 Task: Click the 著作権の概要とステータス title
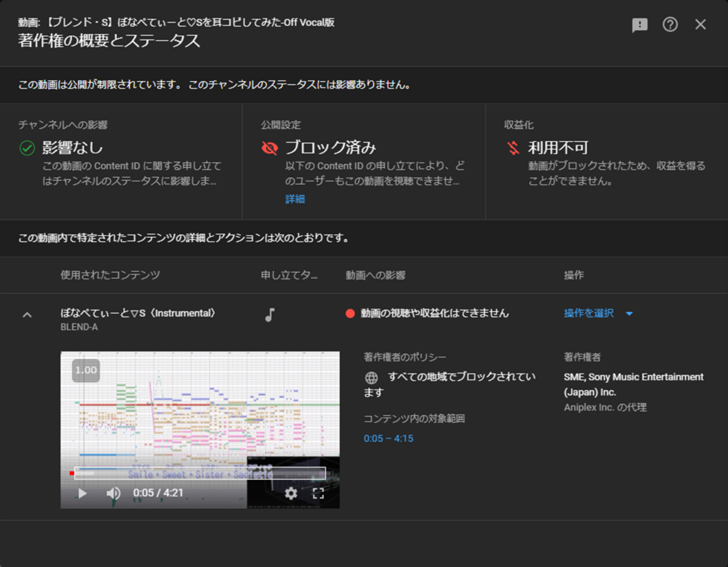pos(109,40)
